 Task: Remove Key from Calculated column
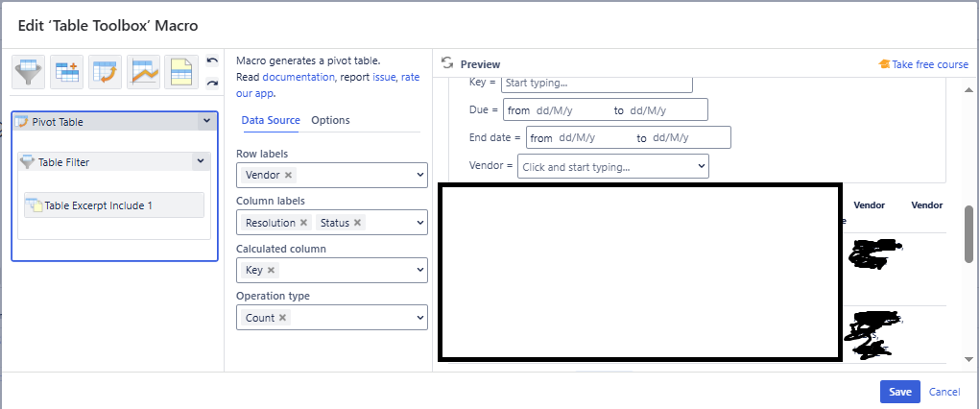(271, 270)
